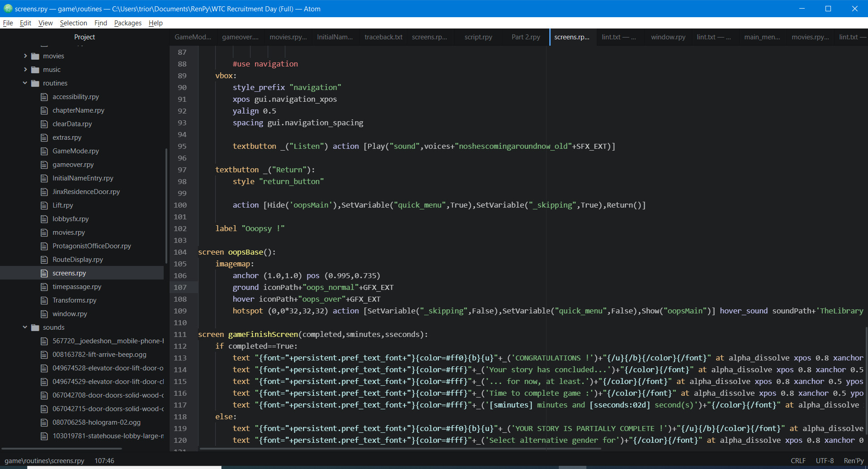The image size is (868, 469).
Task: Click the status bar file path game\routines\screens.rpy
Action: tap(44, 460)
